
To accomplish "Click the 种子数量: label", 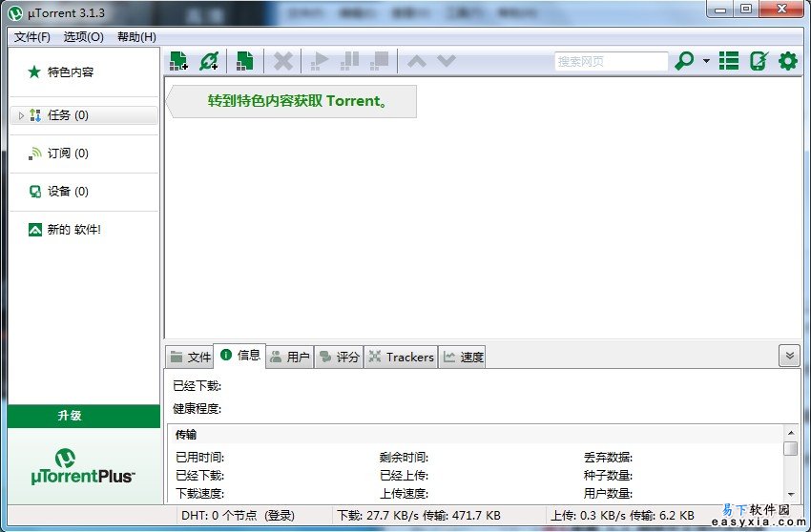I will [x=608, y=476].
